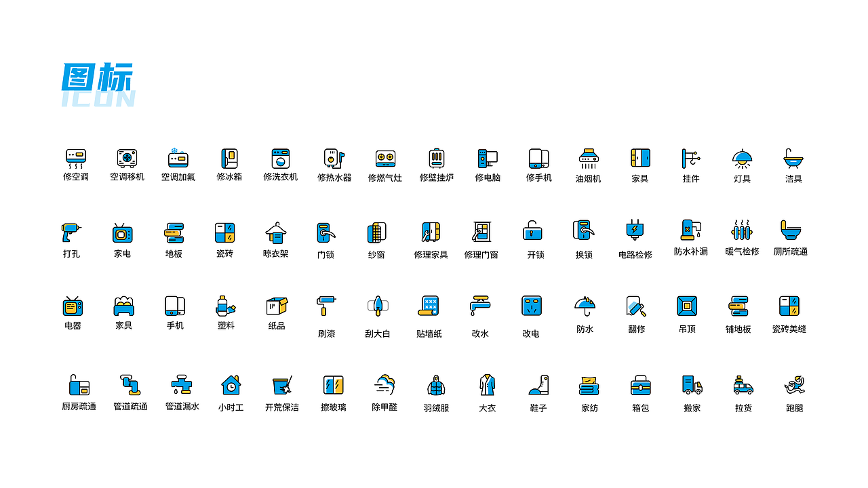Open the 吊顶 ceiling icon
The height and width of the screenshot is (488, 868).
click(x=687, y=306)
